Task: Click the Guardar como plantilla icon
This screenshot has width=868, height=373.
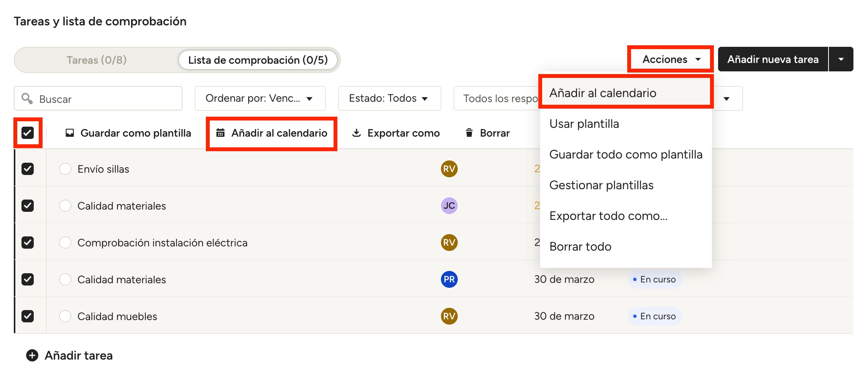Action: pyautogui.click(x=70, y=133)
